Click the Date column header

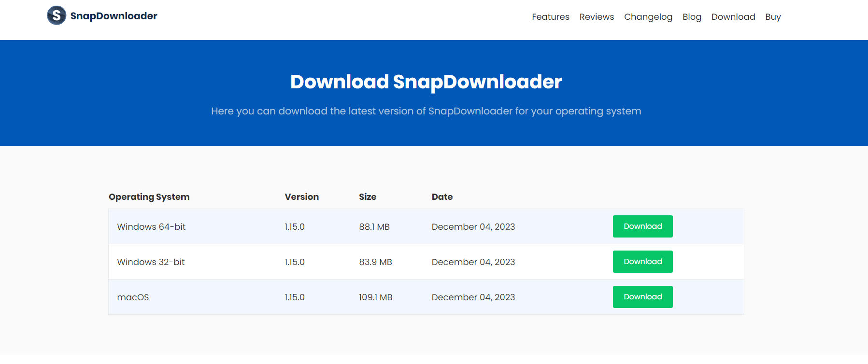pyautogui.click(x=442, y=197)
